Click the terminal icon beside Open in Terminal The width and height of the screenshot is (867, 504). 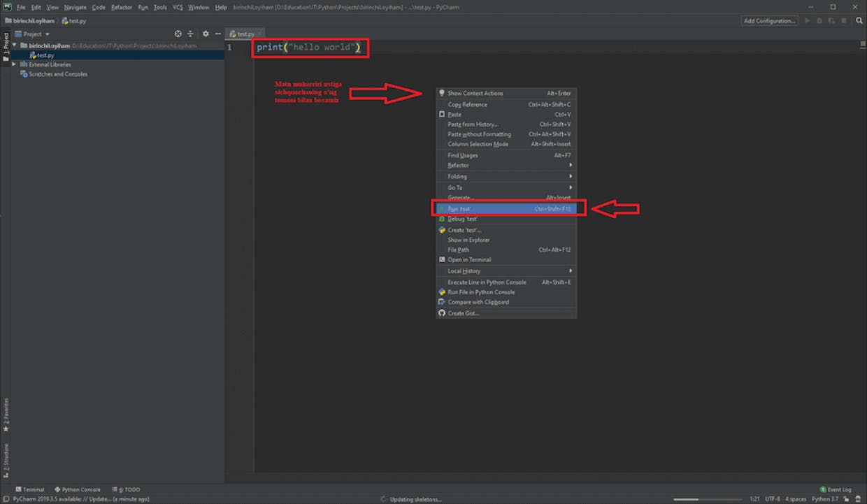442,259
